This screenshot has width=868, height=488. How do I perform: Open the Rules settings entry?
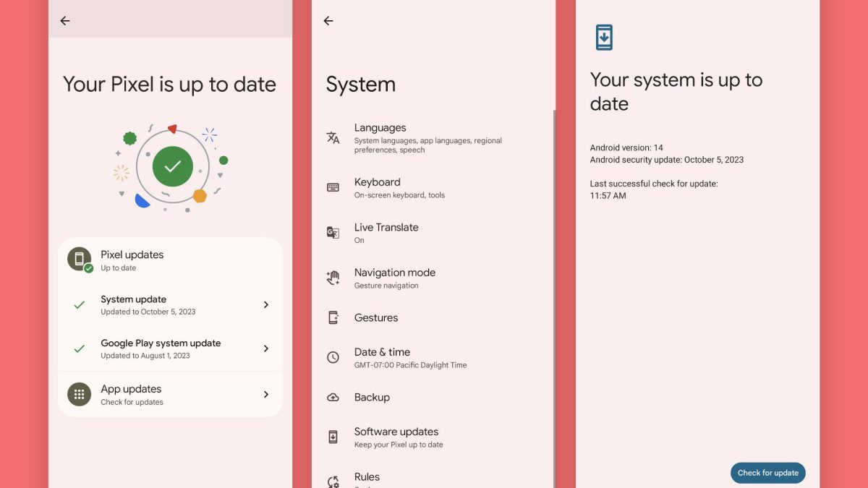[x=367, y=477]
